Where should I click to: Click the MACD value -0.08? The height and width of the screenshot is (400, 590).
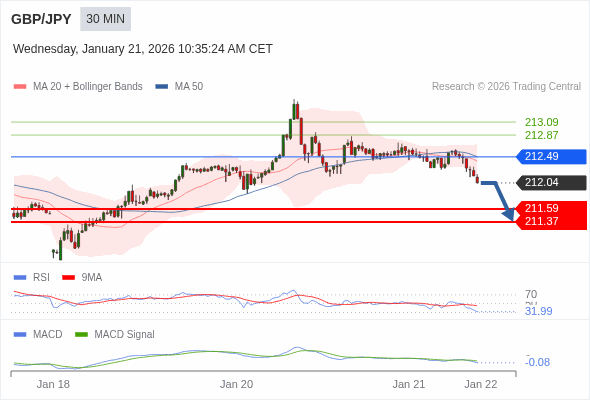pyautogui.click(x=537, y=362)
